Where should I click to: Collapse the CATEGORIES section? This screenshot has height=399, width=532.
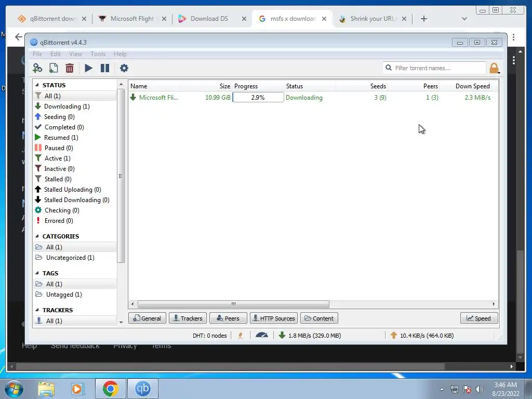[37, 236]
